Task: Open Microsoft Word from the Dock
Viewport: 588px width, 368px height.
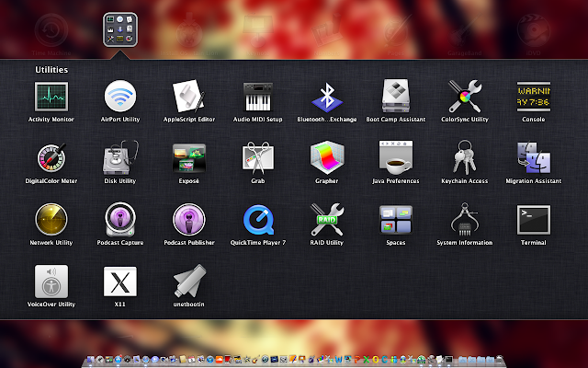Action: coord(339,360)
